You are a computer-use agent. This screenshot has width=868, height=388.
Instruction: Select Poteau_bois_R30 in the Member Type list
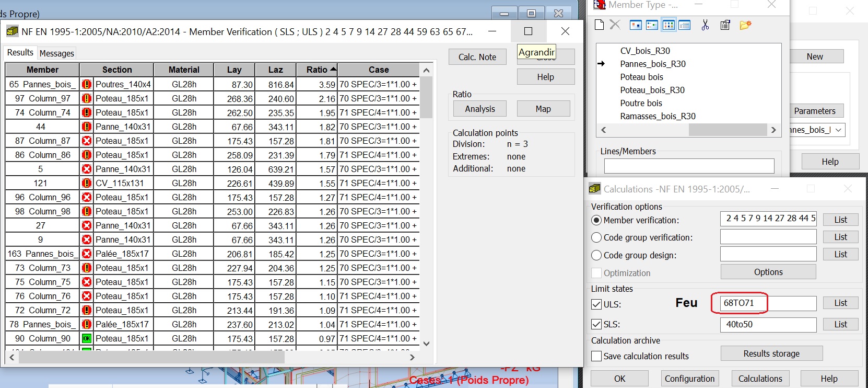[x=652, y=90]
